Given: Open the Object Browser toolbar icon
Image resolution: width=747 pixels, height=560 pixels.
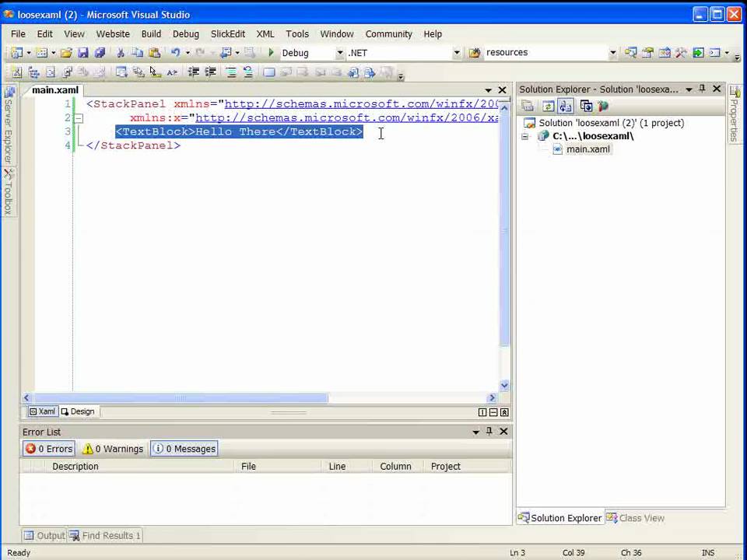Looking at the screenshot, I should (665, 53).
